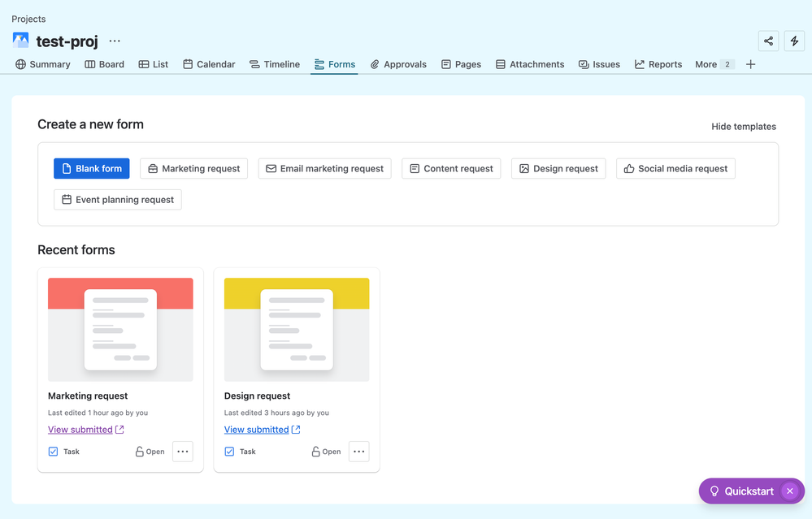Choose the Design request template button

tap(558, 169)
